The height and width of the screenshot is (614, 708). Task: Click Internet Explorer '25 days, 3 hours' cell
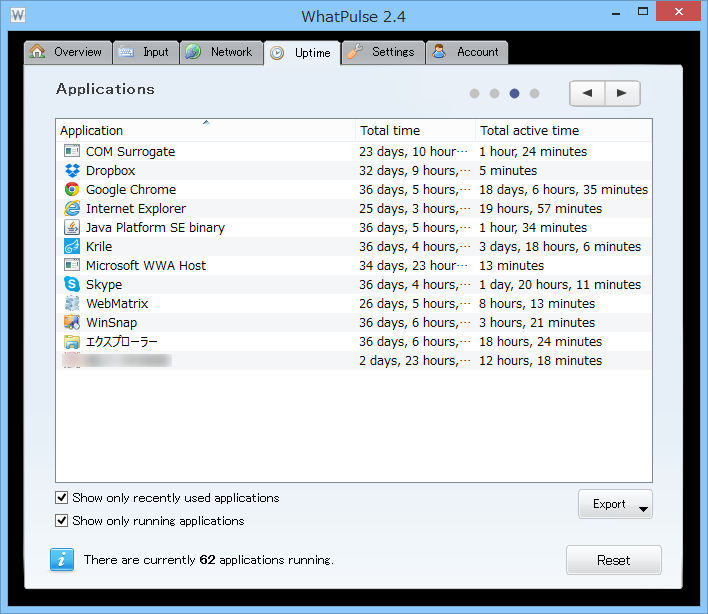415,209
